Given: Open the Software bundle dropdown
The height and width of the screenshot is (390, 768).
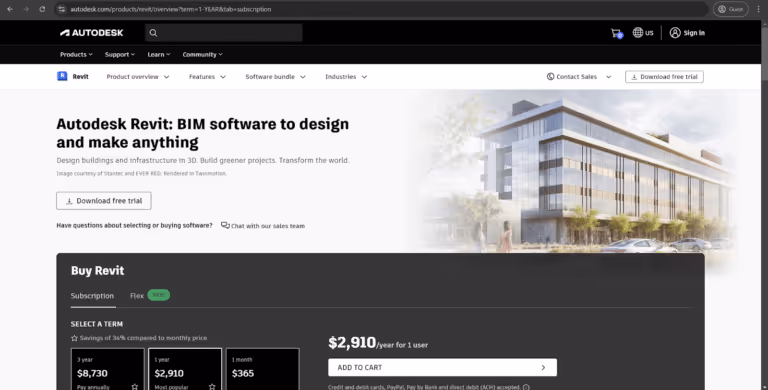Looking at the screenshot, I should [275, 77].
